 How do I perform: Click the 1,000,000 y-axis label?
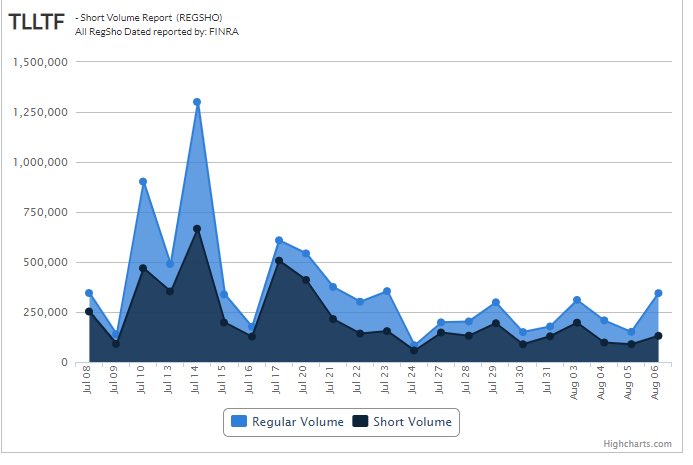pos(40,162)
